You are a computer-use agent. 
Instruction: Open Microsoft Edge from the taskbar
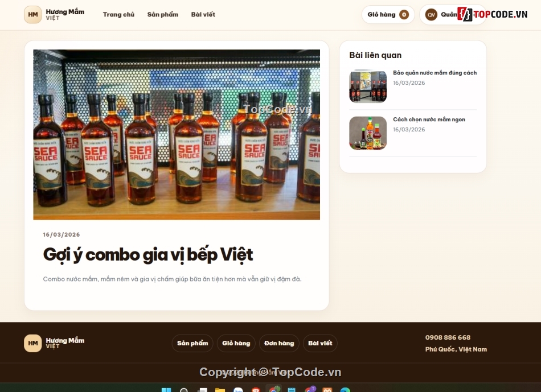click(x=345, y=390)
